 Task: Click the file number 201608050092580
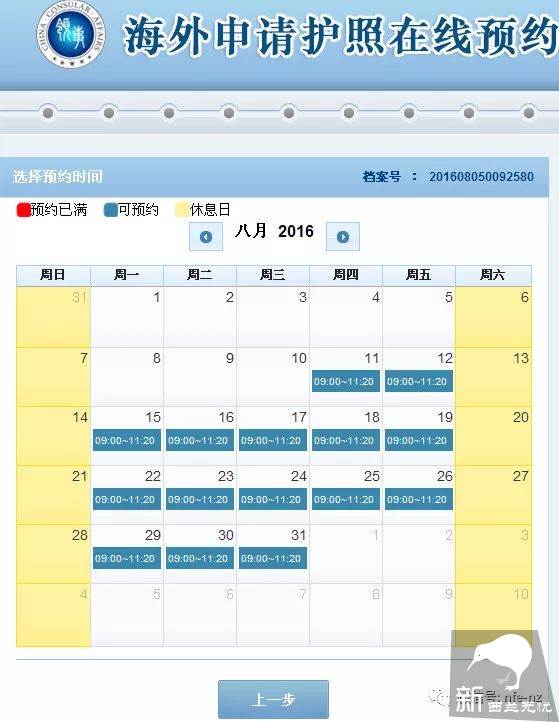[481, 177]
